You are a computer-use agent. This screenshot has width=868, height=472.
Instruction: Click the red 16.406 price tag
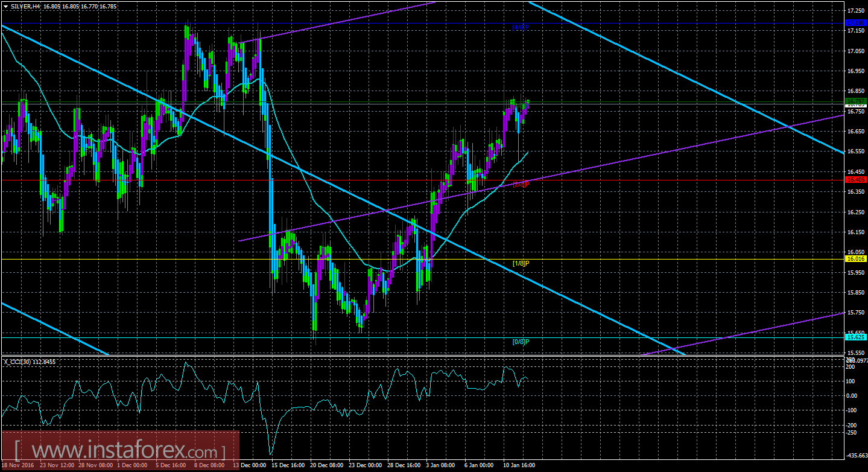coord(856,180)
